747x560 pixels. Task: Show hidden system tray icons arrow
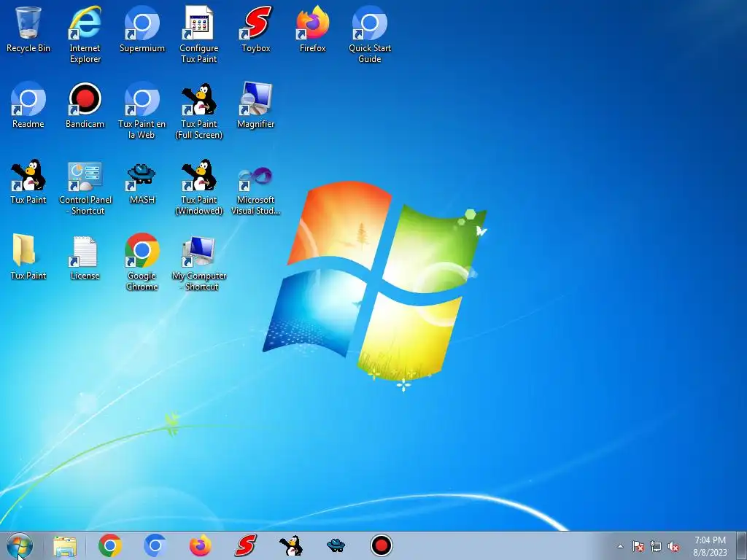point(620,546)
